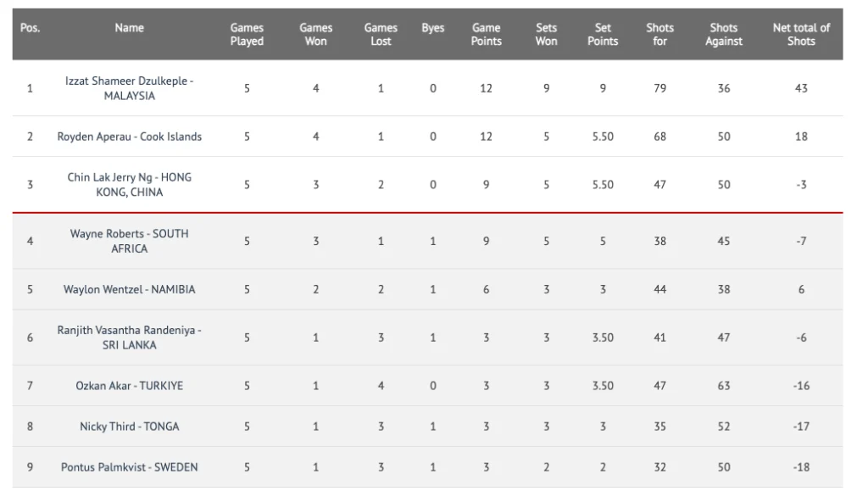This screenshot has height=491, width=868.
Task: Open Izzat Shameer Dzulkeple's player entry
Action: pos(130,88)
